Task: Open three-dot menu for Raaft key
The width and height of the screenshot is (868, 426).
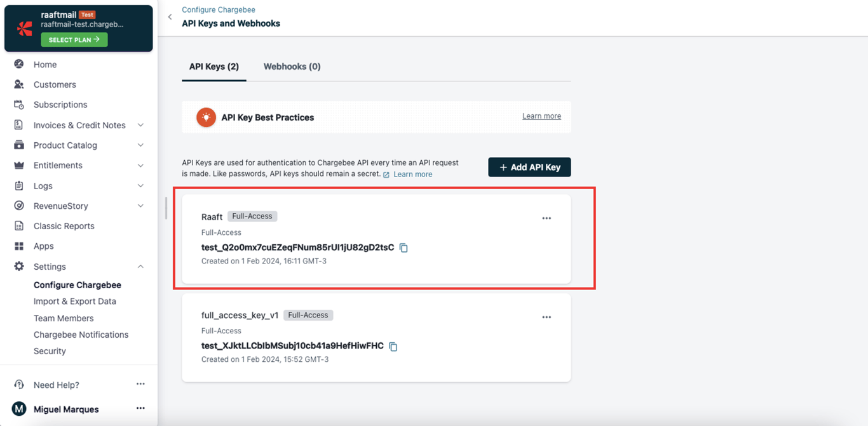Action: [x=546, y=218]
